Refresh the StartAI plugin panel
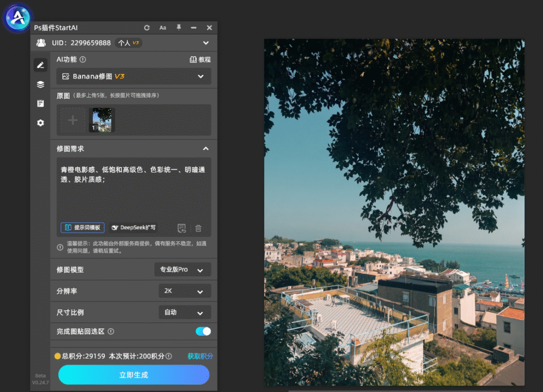543x392 pixels. (x=147, y=28)
